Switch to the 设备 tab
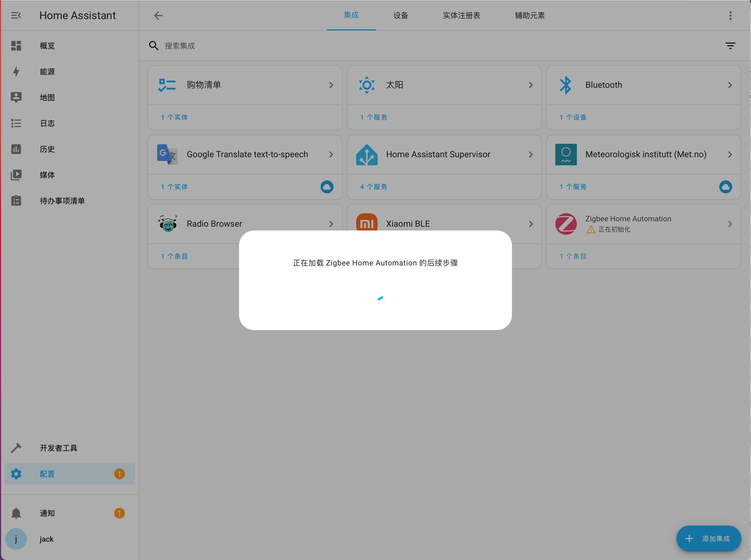751x560 pixels. 401,15
